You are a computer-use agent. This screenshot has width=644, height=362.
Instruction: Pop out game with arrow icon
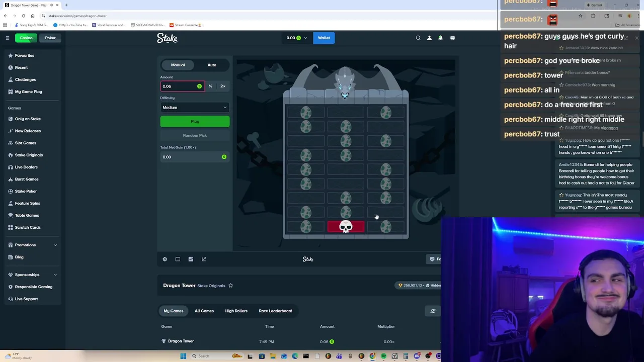coord(204,259)
